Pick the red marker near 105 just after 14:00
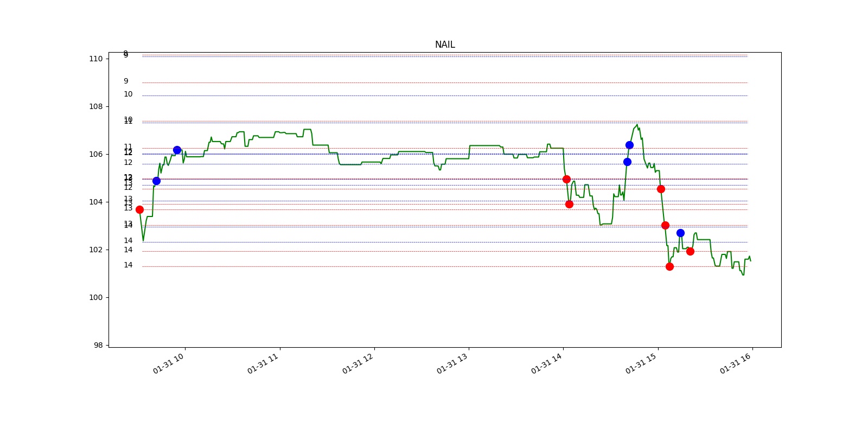This screenshot has width=868, height=434. (566, 179)
